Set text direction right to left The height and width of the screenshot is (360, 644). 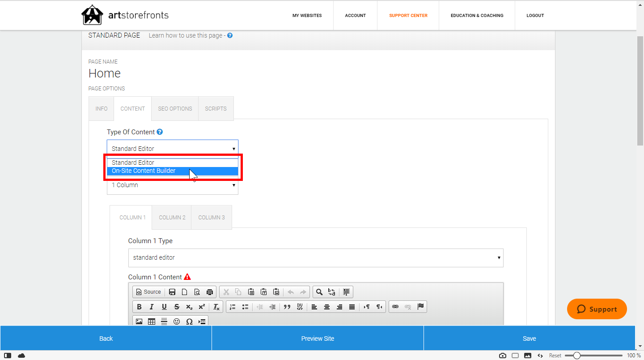point(379,307)
